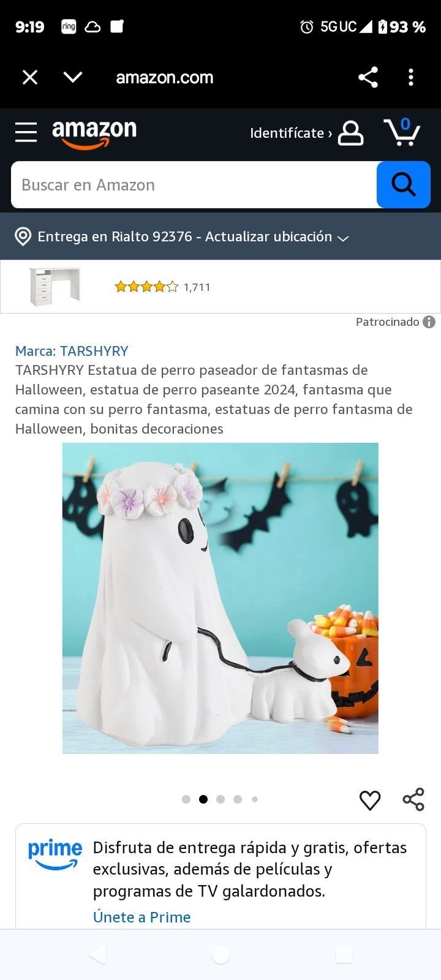Tap the product share icon
Viewport: 441px width, 980px height.
coord(413,800)
